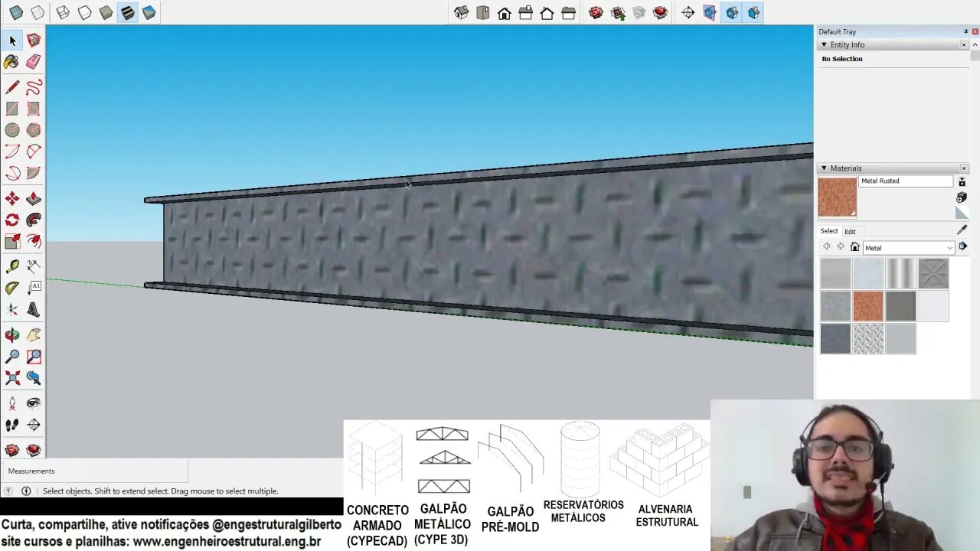Pick the Zoom Window tool
Screen dimensions: 980x551
(34, 357)
